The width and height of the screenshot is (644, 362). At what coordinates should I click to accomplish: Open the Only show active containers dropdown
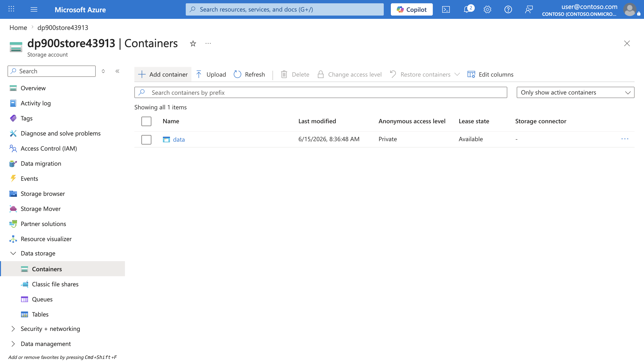pyautogui.click(x=575, y=92)
